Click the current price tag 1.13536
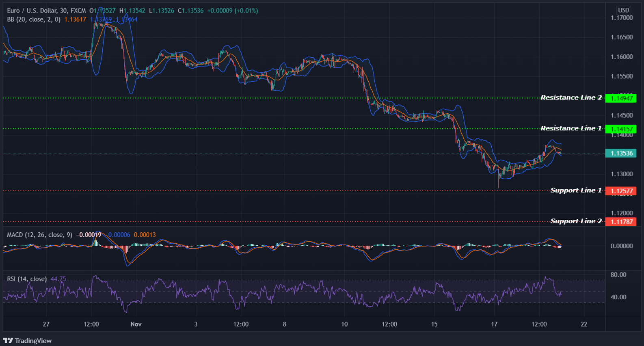 (x=620, y=153)
